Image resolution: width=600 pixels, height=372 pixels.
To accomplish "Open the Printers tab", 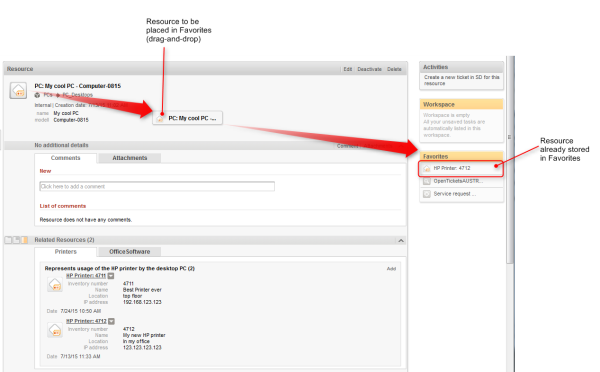I will (x=65, y=252).
